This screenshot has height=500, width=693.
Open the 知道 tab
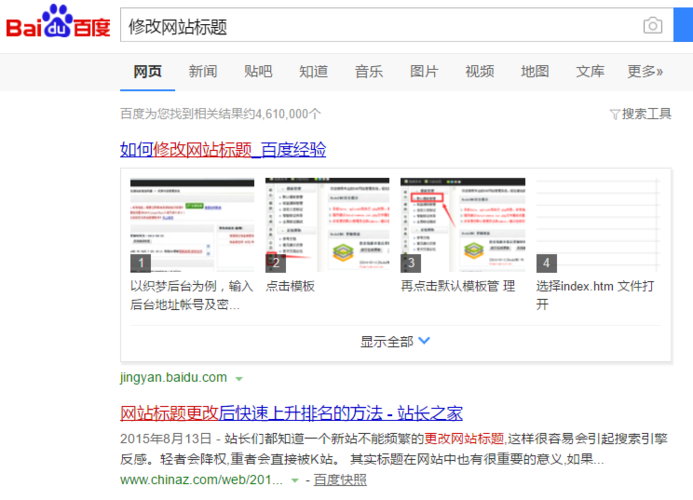point(313,72)
